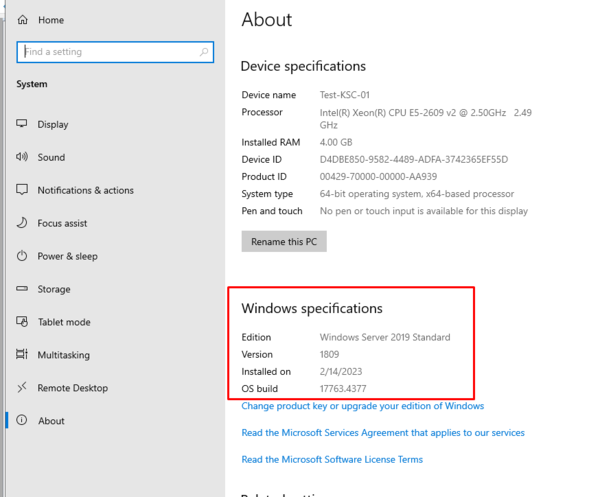Click the Notifications & actions icon
Image resolution: width=600 pixels, height=497 pixels.
coord(22,191)
